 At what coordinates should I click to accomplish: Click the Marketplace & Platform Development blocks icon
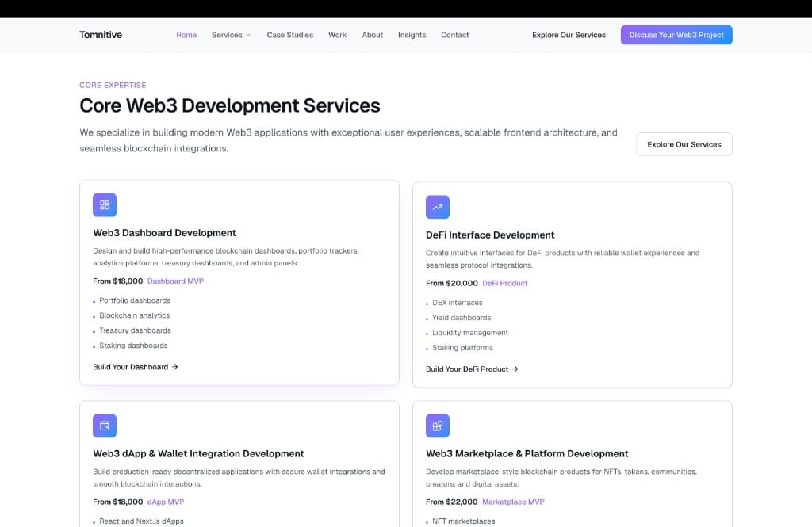coord(438,426)
